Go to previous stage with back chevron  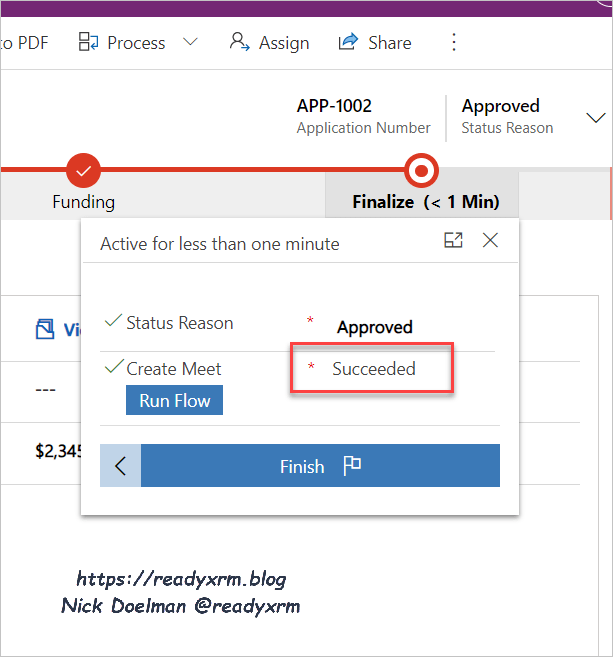121,466
